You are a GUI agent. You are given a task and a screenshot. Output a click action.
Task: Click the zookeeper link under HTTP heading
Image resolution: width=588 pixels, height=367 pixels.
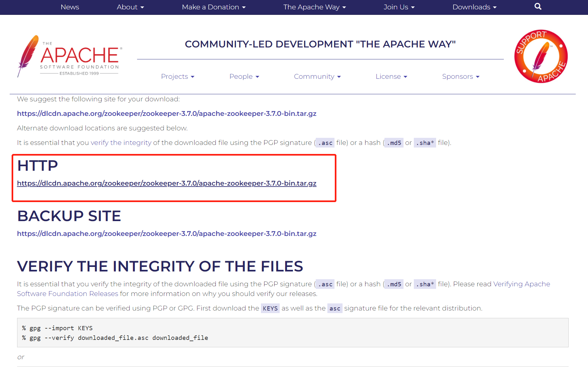(167, 183)
